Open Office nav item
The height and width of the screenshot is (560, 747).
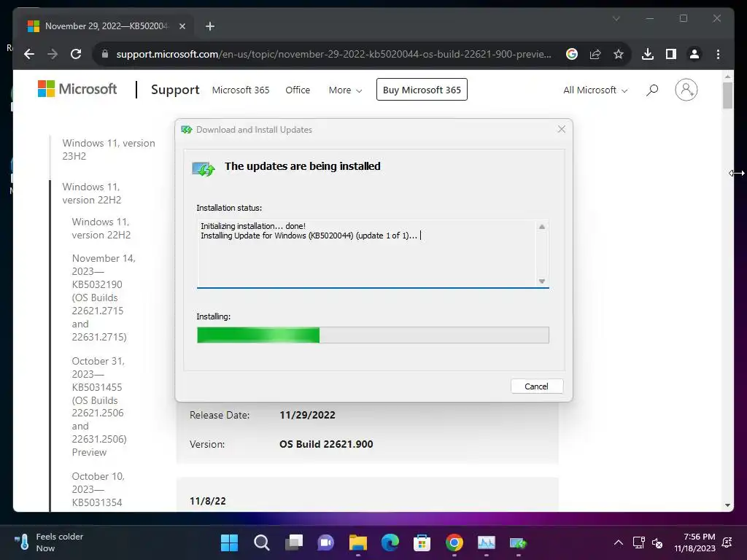click(298, 90)
